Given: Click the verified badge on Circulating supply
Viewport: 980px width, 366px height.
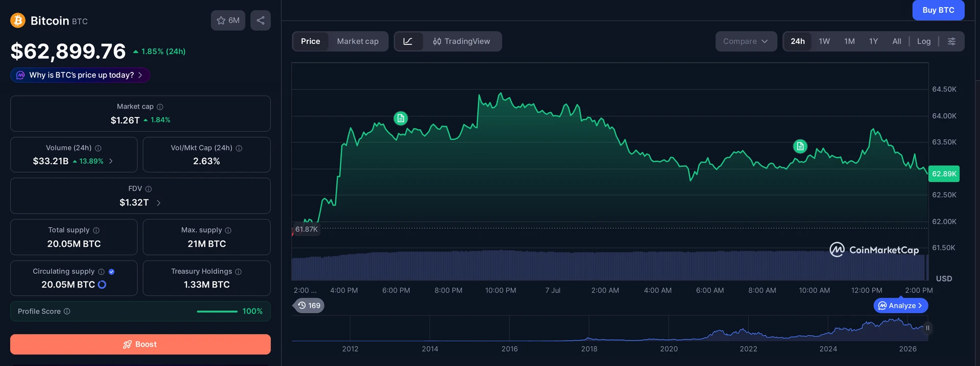Looking at the screenshot, I should click(111, 272).
